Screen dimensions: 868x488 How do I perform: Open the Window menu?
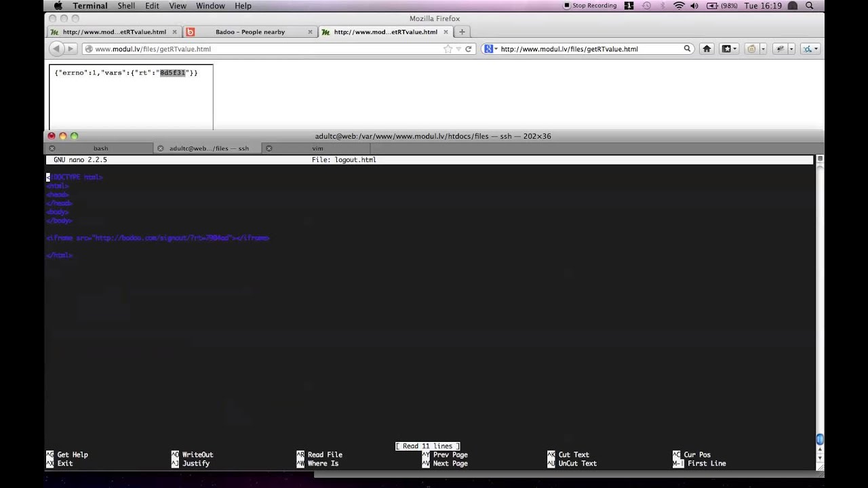[210, 5]
